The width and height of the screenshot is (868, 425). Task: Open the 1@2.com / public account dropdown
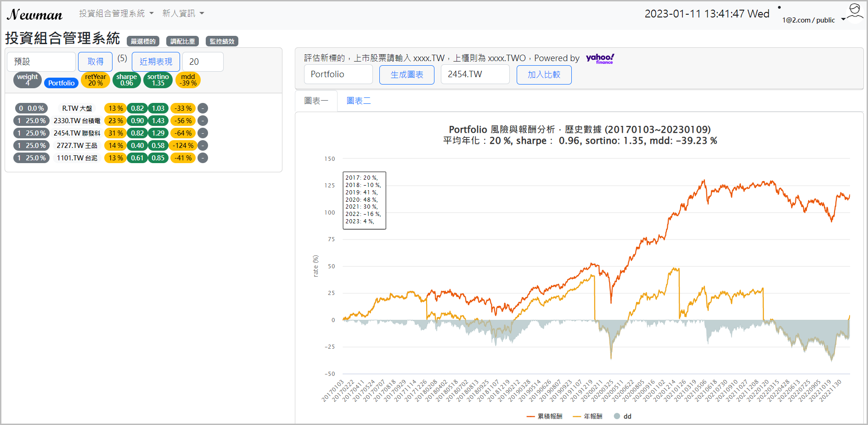[813, 20]
